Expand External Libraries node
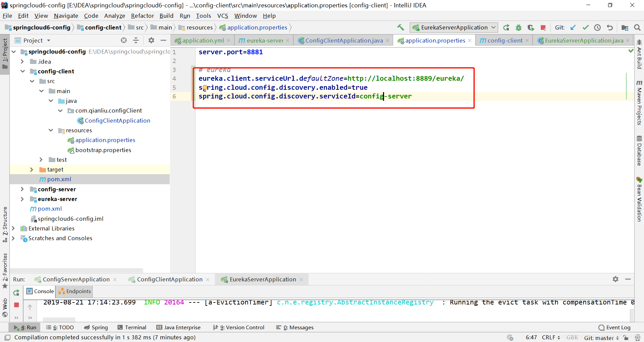 pos(13,228)
